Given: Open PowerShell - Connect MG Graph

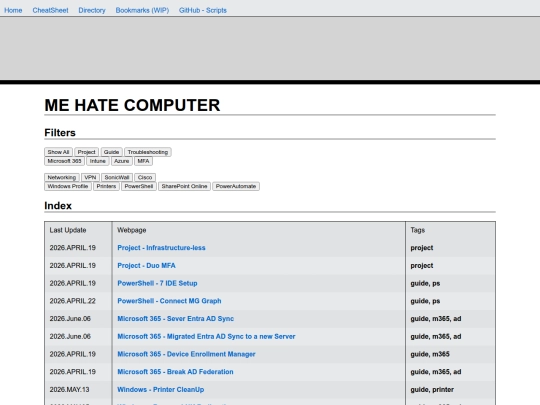Looking at the screenshot, I should (169, 301).
